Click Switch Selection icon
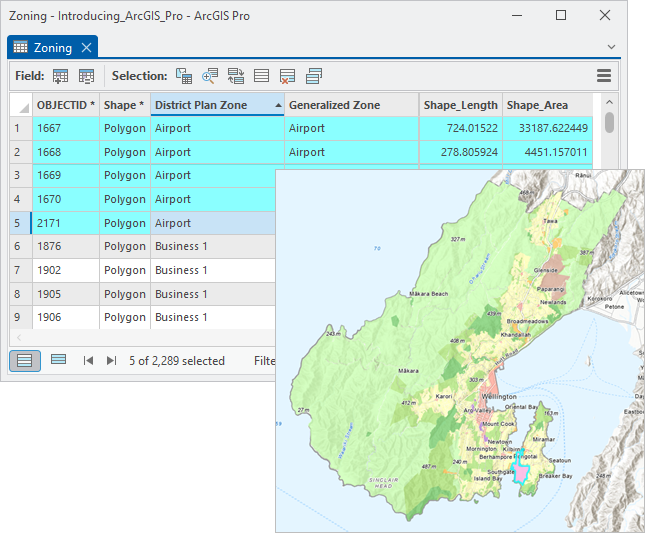This screenshot has height=533, width=645. click(x=236, y=76)
